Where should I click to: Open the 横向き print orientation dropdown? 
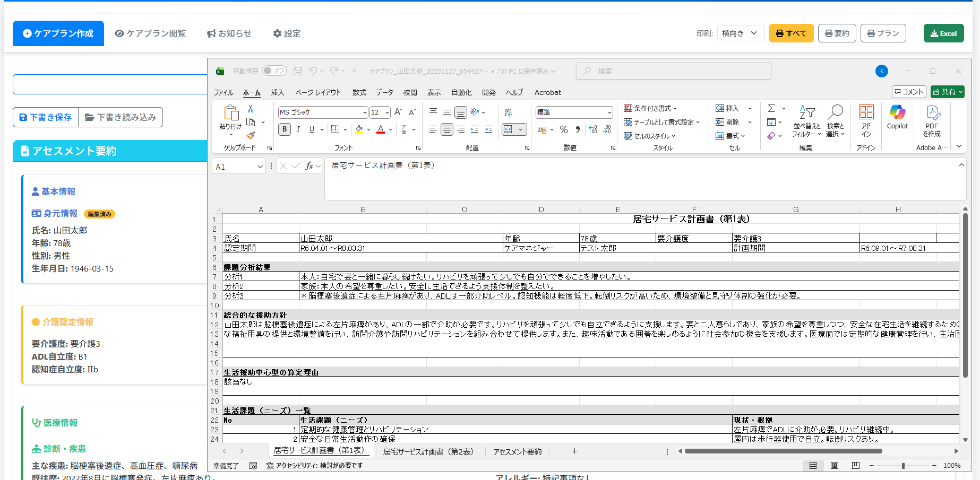(x=741, y=33)
